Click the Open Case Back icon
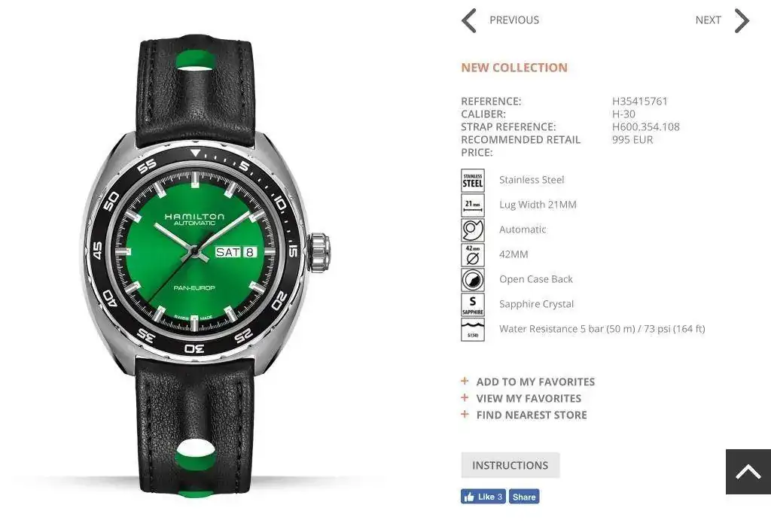 point(473,280)
